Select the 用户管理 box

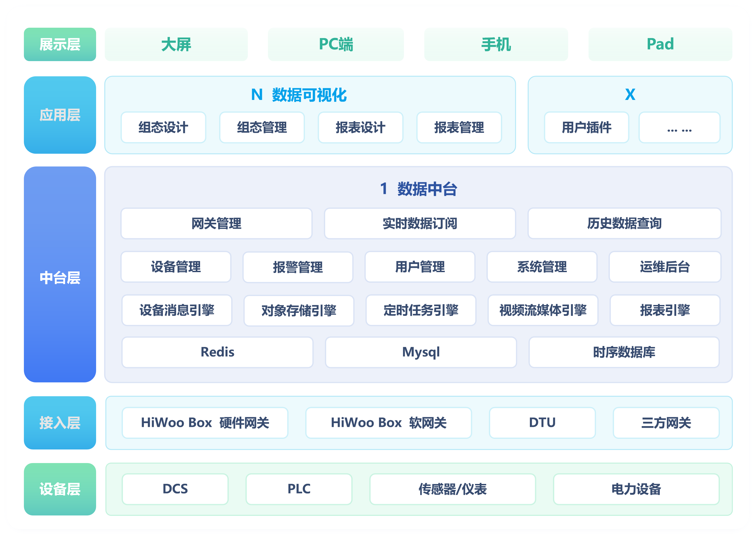point(420,267)
